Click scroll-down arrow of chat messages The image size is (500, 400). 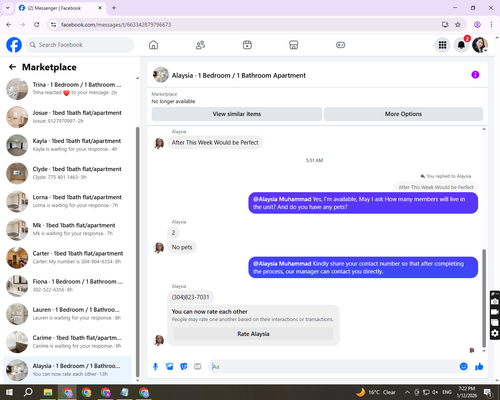point(484,351)
